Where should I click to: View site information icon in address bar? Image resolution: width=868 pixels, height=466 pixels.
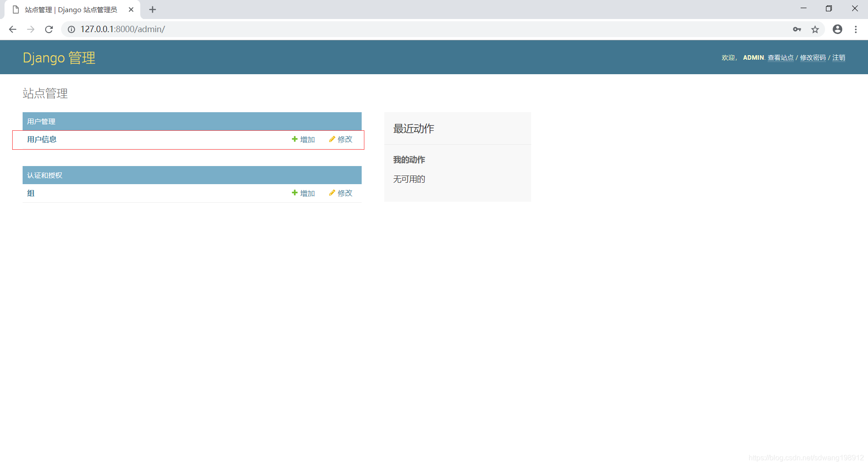click(71, 29)
